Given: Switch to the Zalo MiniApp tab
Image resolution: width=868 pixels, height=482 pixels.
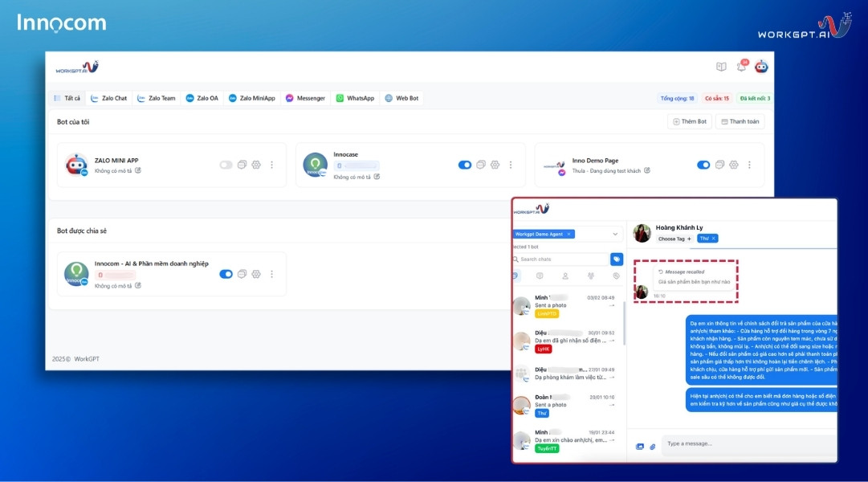Looking at the screenshot, I should click(x=252, y=98).
